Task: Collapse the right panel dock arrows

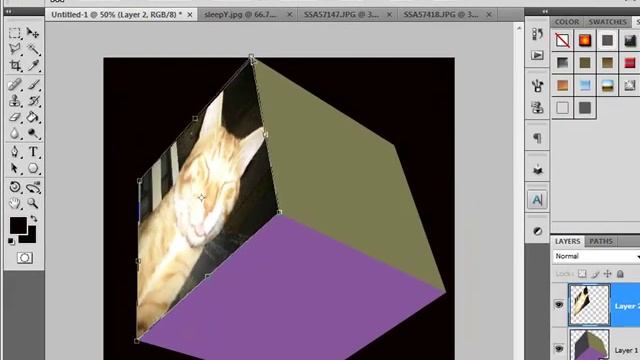Action: coord(545,12)
